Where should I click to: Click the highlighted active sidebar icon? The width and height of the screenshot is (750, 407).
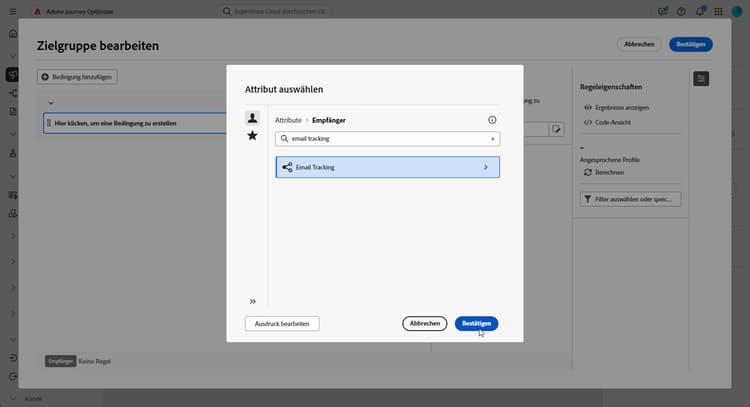(x=12, y=75)
